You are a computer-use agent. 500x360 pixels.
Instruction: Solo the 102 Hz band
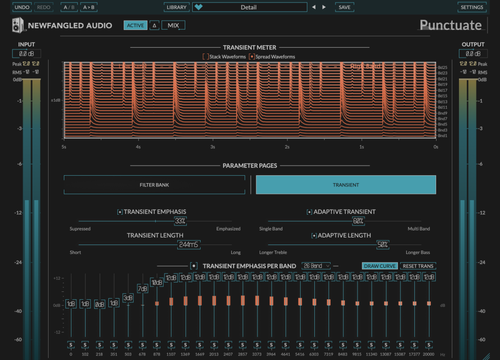click(85, 345)
